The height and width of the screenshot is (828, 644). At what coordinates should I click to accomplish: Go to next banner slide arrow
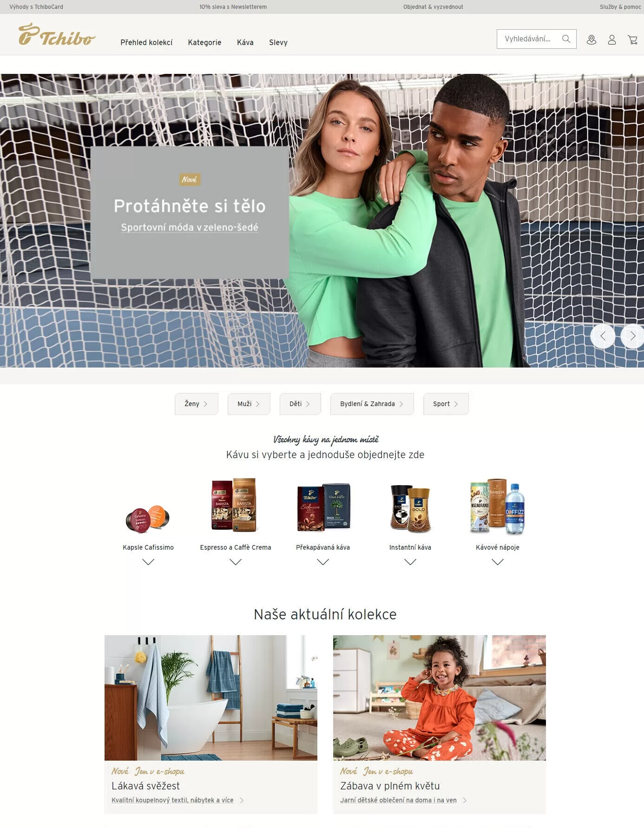tap(632, 336)
